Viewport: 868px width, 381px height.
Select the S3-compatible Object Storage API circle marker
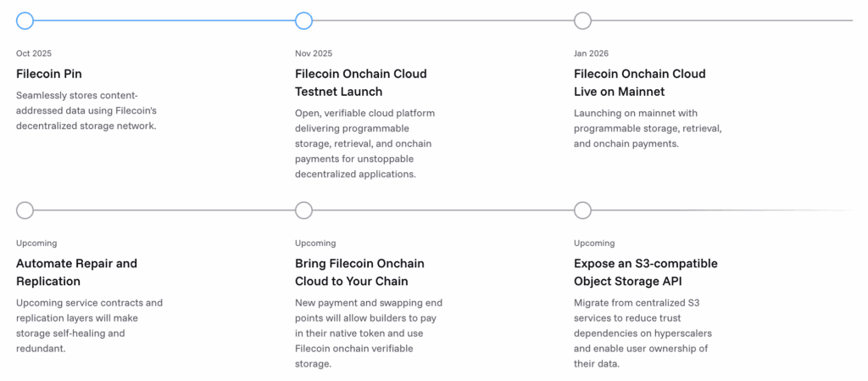tap(582, 210)
